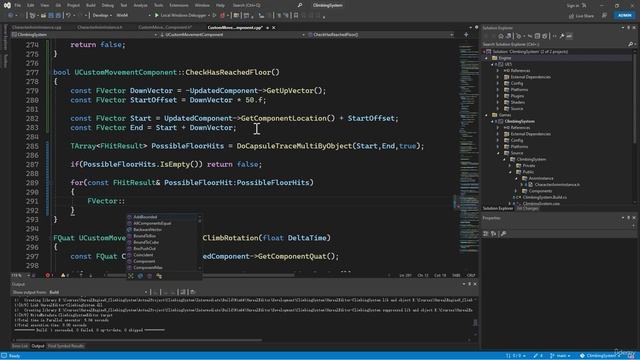Image resolution: width=640 pixels, height=360 pixels.
Task: Open the UCustomMovementComponent class dropdown
Action: click(233, 35)
